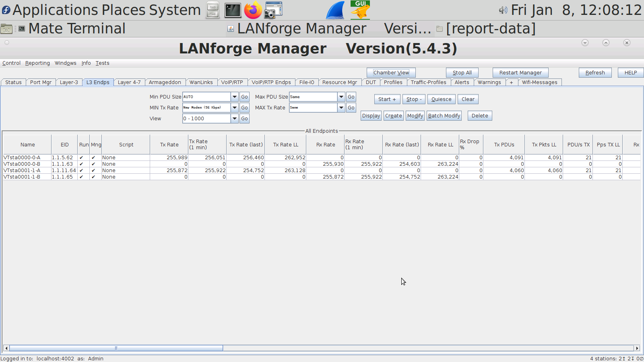Select the VTsta0001-1-A endpoint row name
Image resolution: width=644 pixels, height=362 pixels.
[27, 171]
